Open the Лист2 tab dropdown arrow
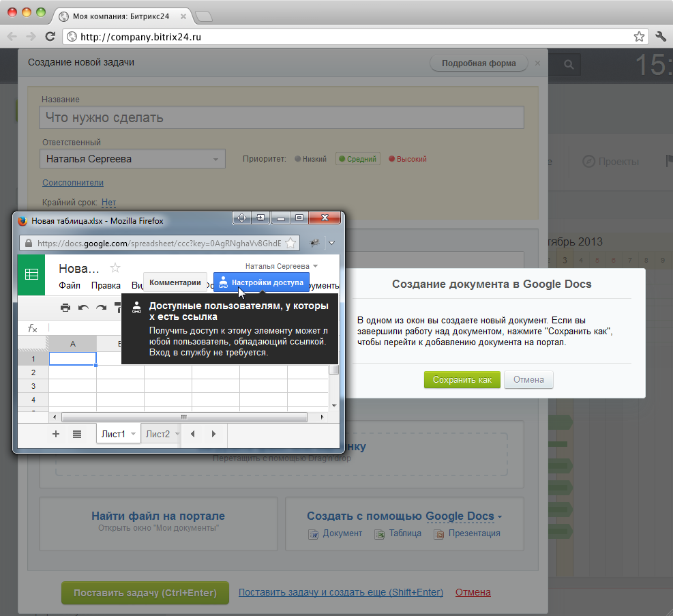 pyautogui.click(x=177, y=434)
